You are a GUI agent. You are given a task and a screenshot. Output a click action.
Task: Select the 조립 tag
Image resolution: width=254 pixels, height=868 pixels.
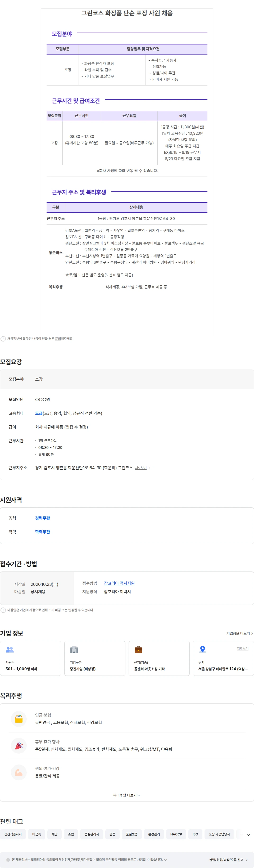71,834
